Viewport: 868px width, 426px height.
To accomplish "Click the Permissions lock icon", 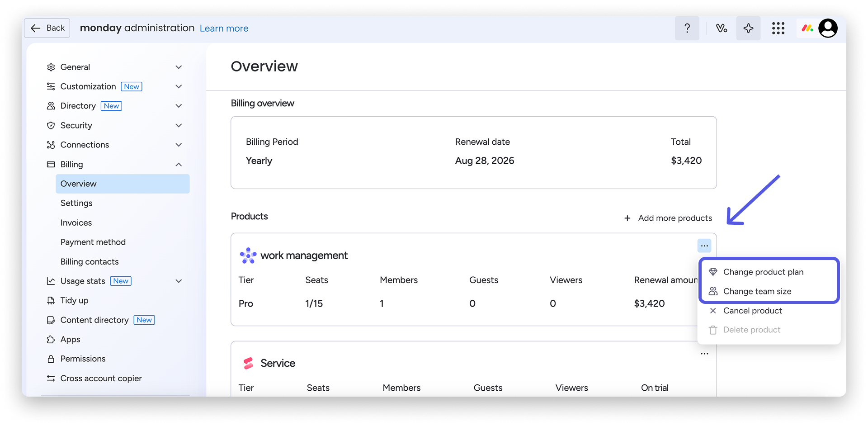I will 51,359.
